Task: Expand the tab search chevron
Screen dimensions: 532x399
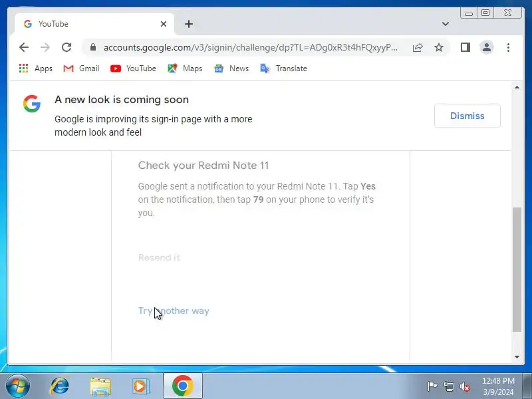Action: tap(446, 24)
